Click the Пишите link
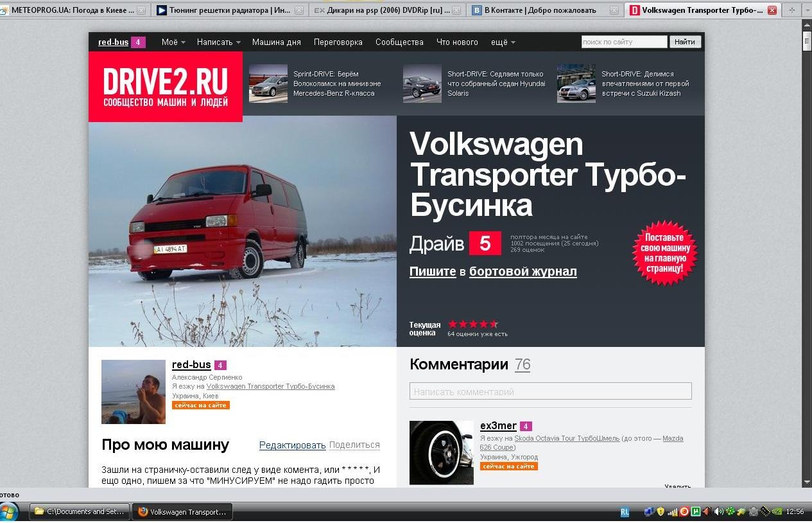 (433, 271)
